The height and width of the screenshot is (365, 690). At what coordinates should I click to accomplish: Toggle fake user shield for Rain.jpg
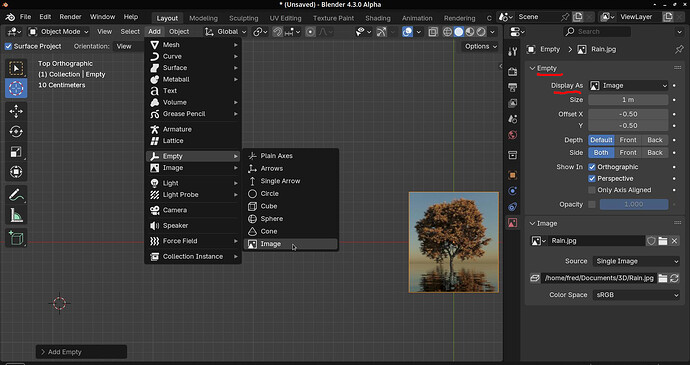(651, 241)
